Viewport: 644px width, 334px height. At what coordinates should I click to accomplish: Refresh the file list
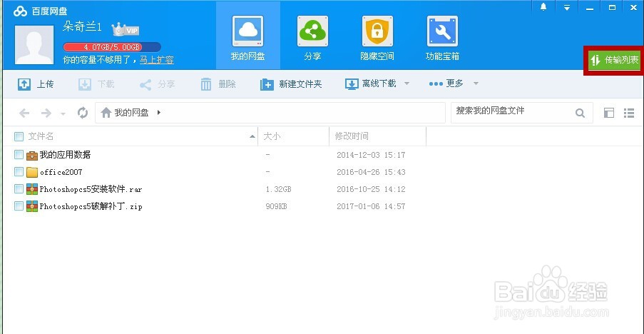click(83, 113)
